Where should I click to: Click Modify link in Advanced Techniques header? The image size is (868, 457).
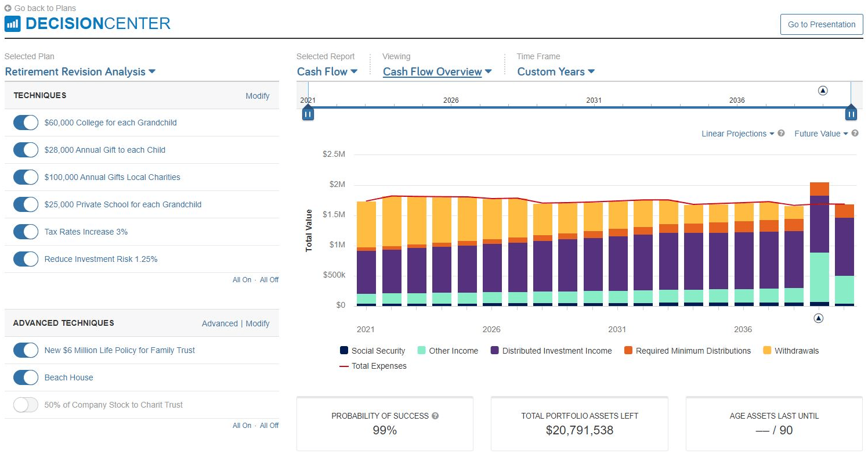[x=258, y=323]
